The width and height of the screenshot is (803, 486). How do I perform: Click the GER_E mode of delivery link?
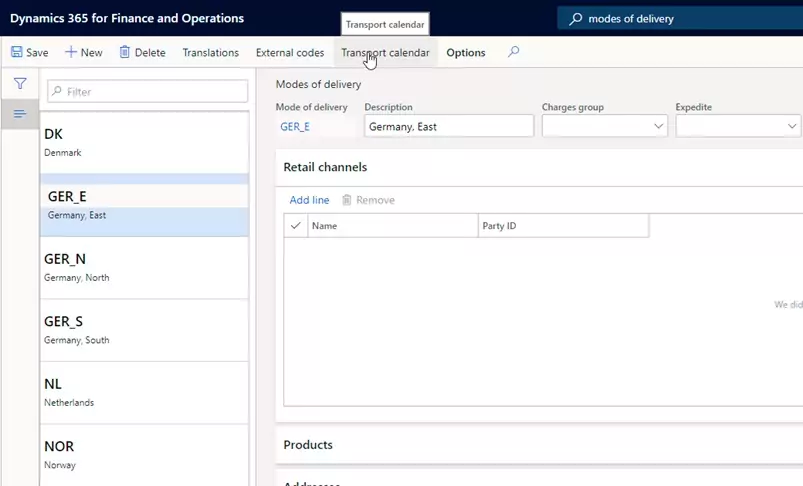[295, 126]
